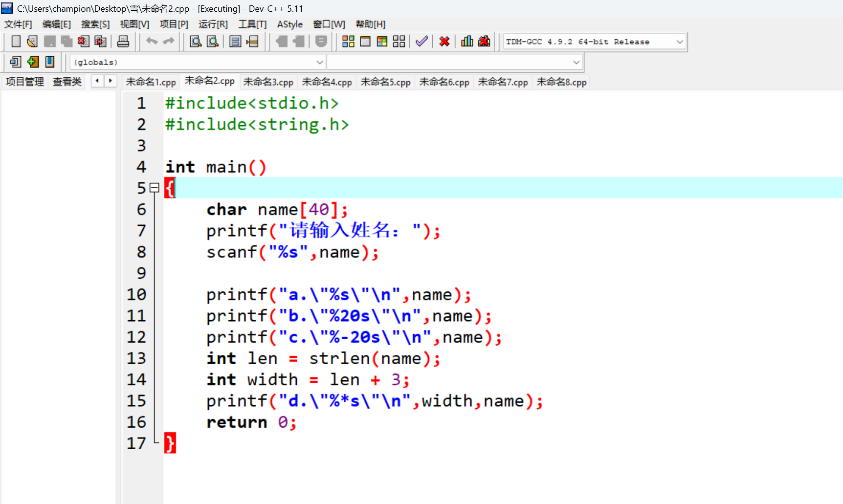Open the 运行[R] menu
Image resolution: width=843 pixels, height=504 pixels.
(213, 24)
